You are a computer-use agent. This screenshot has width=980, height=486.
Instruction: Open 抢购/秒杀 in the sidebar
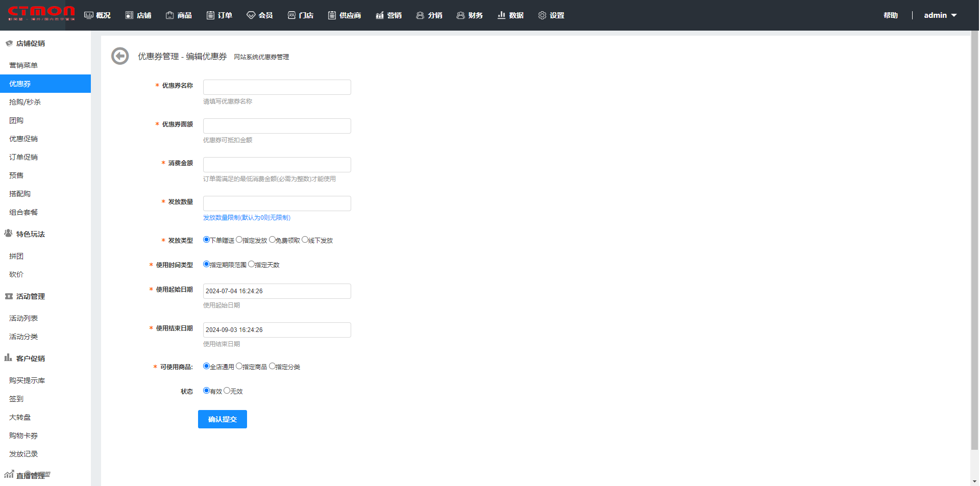tap(25, 102)
